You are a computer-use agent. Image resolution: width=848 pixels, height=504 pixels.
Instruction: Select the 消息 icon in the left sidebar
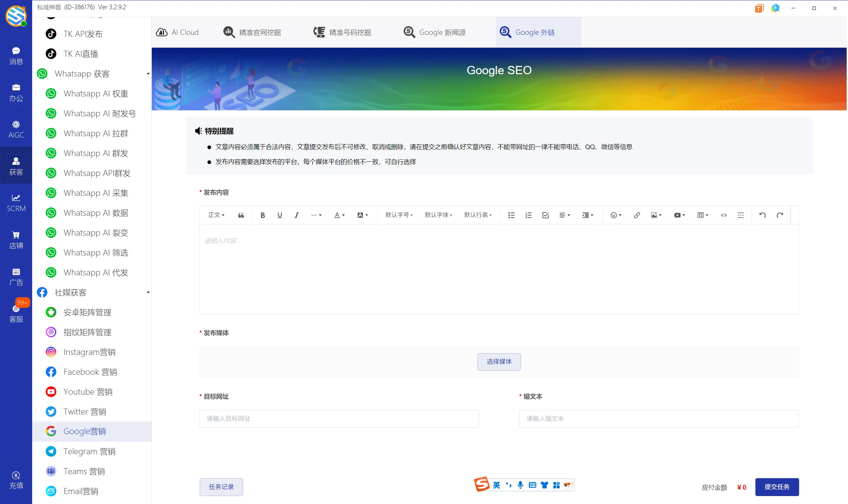tap(16, 55)
